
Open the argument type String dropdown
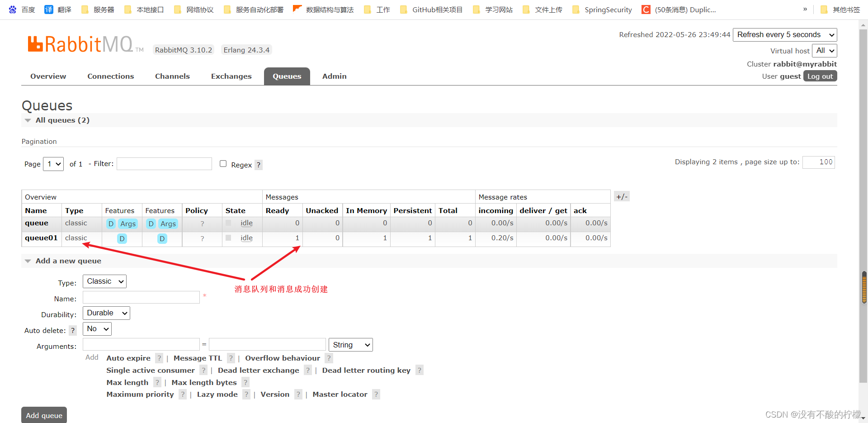[350, 345]
